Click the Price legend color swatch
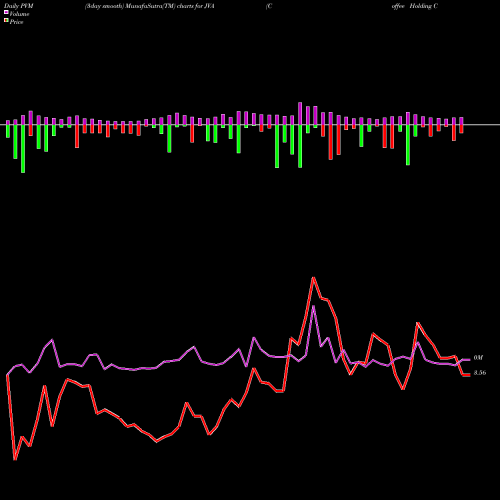This screenshot has height=500, width=500. pos(6,21)
